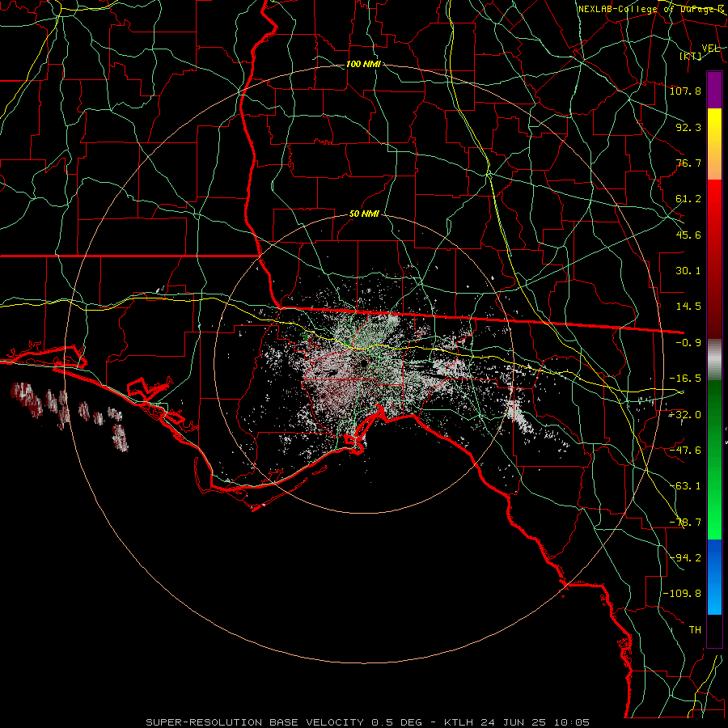Select the -63.1 scale value
The width and height of the screenshot is (728, 728).
[685, 486]
